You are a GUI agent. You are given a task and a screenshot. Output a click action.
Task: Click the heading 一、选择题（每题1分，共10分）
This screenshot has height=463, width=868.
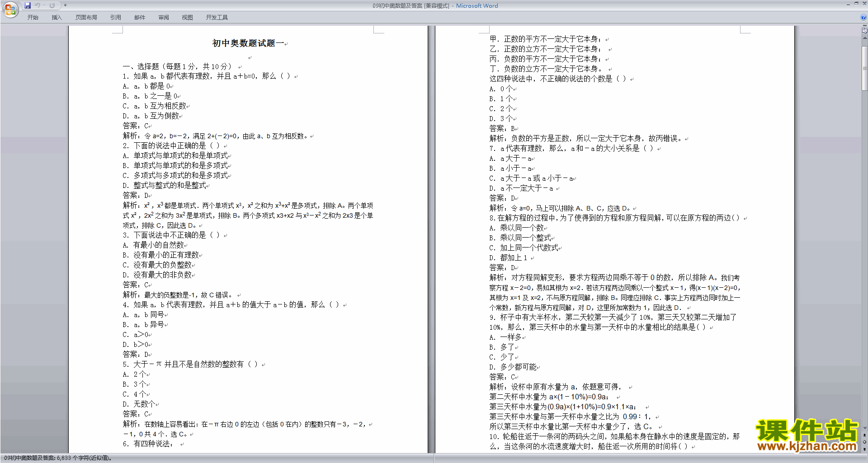tap(177, 66)
